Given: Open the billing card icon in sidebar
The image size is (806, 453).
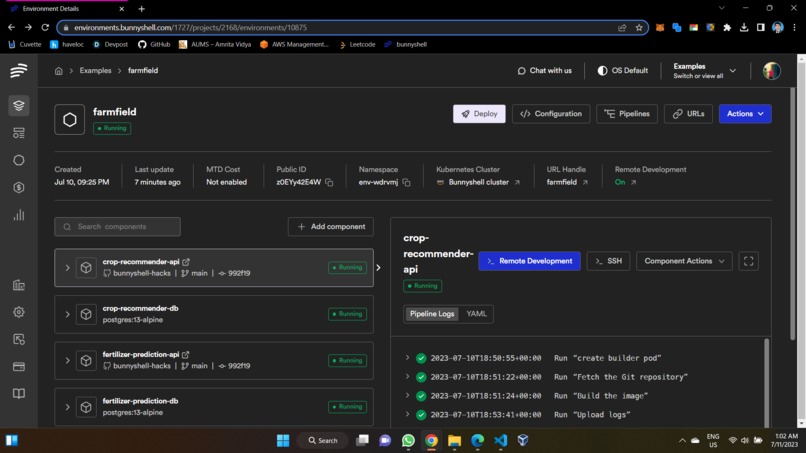Looking at the screenshot, I should click(19, 367).
